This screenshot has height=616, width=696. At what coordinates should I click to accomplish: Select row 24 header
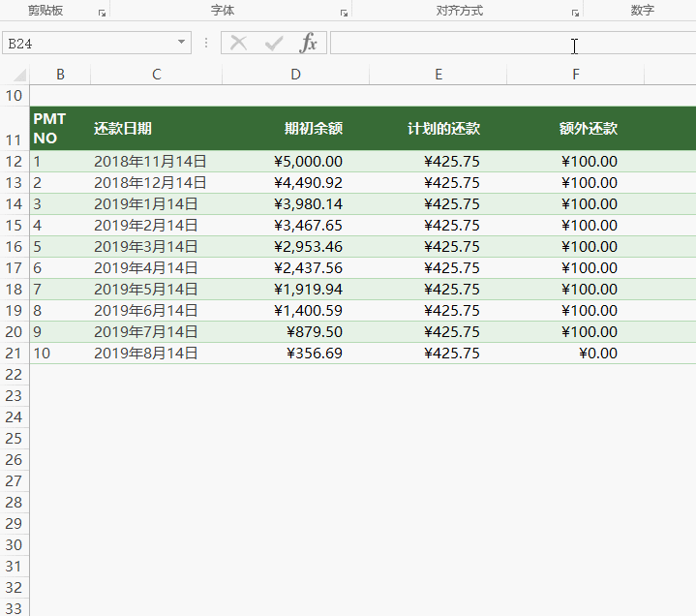tap(15, 417)
